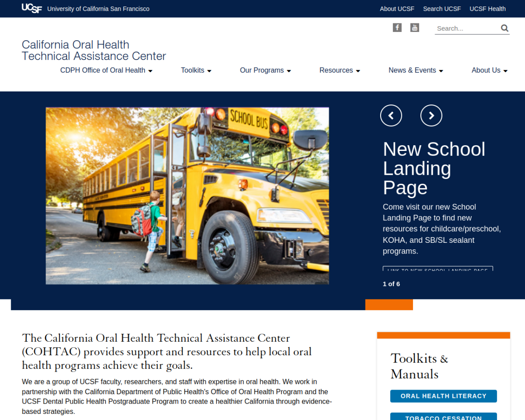The height and width of the screenshot is (420, 525).
Task: Open the YouTube channel icon
Action: pyautogui.click(x=415, y=27)
